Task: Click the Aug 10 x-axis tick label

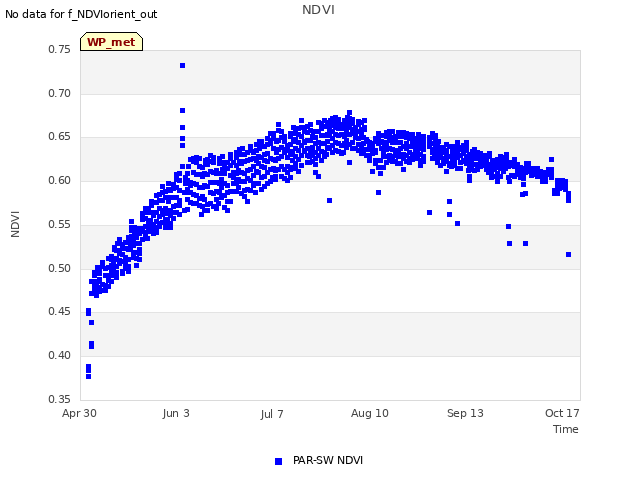Action: click(370, 413)
